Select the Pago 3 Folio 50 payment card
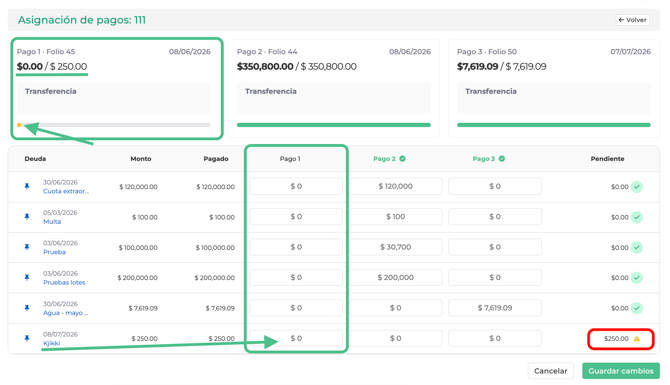670x385 pixels. 554,88
